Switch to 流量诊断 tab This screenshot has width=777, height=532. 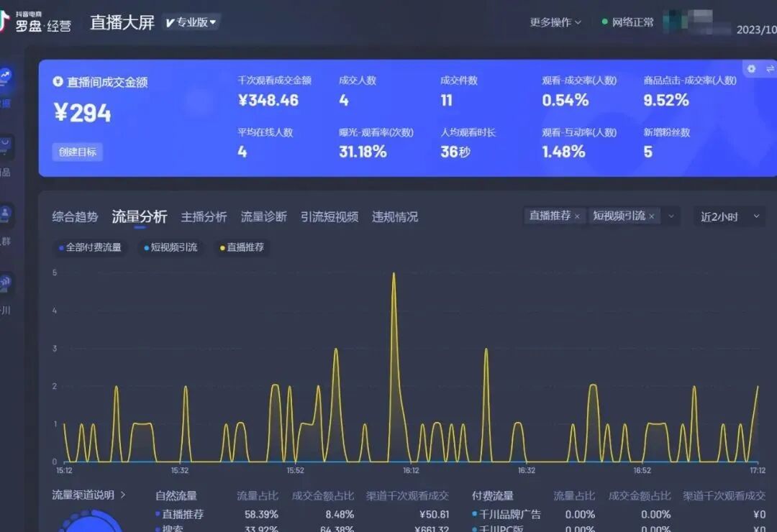[263, 217]
